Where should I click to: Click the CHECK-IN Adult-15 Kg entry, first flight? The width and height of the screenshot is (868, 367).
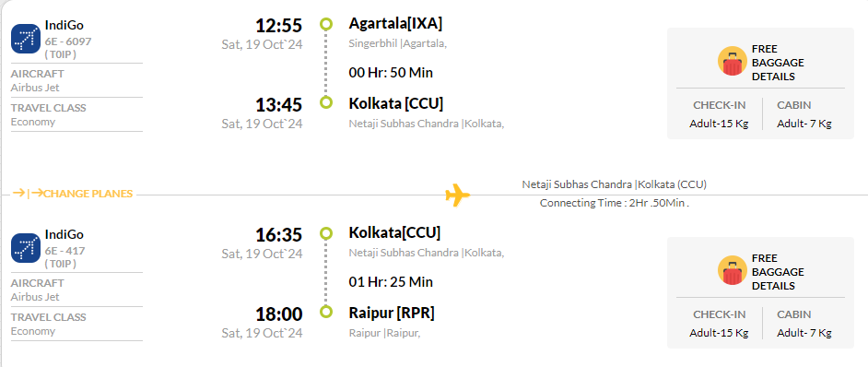(719, 114)
